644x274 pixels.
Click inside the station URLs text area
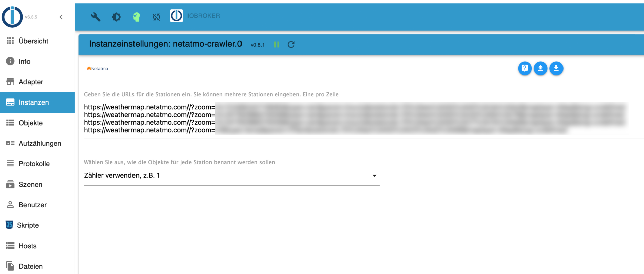(335, 119)
